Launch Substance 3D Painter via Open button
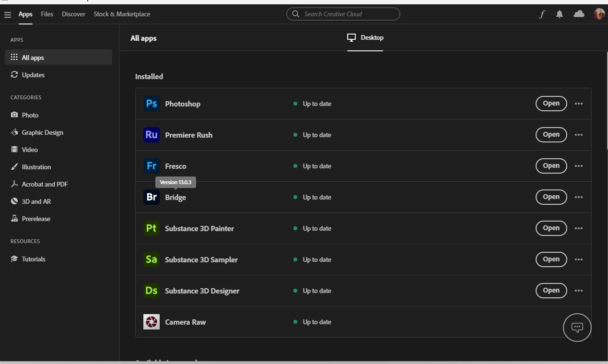The height and width of the screenshot is (364, 608). pyautogui.click(x=551, y=228)
